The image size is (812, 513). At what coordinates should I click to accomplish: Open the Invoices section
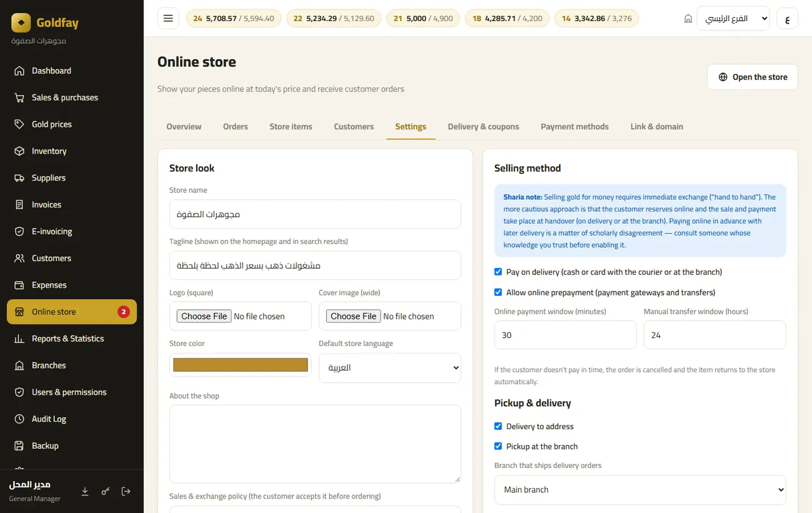coord(72,204)
